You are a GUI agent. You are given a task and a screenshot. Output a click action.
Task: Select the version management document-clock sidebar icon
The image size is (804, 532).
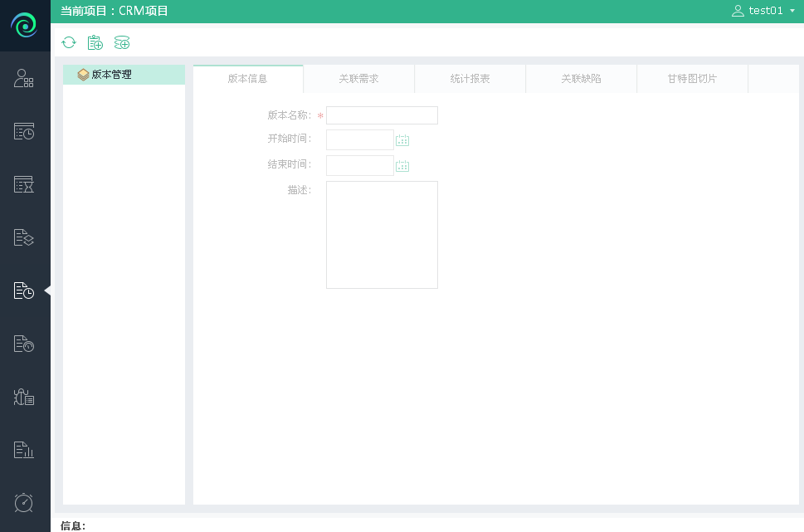(x=23, y=290)
